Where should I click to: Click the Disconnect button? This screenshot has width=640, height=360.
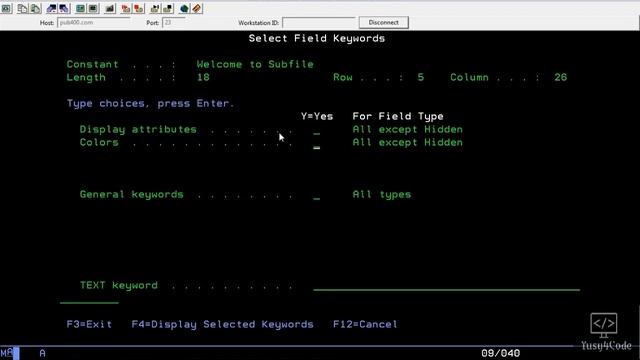pos(384,22)
